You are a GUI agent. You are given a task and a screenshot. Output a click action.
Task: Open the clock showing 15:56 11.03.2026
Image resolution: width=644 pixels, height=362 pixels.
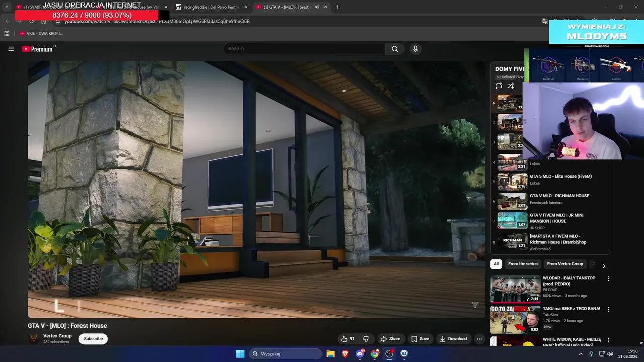[x=627, y=354]
